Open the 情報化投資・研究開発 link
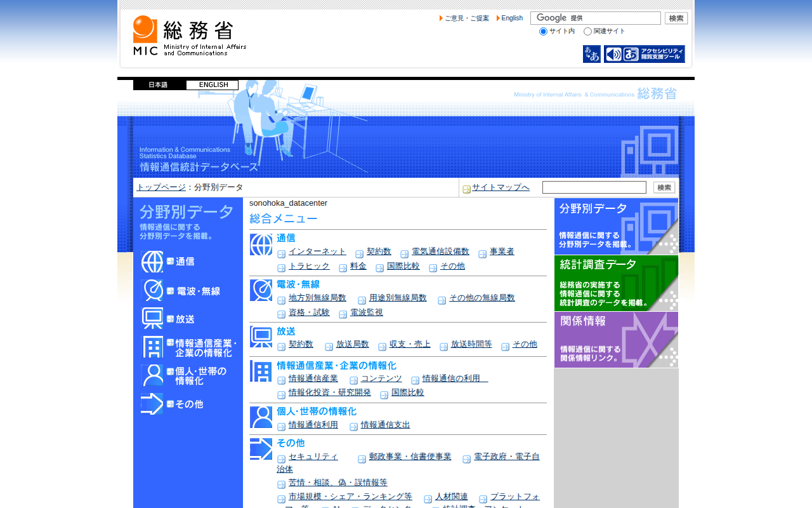 [x=330, y=392]
